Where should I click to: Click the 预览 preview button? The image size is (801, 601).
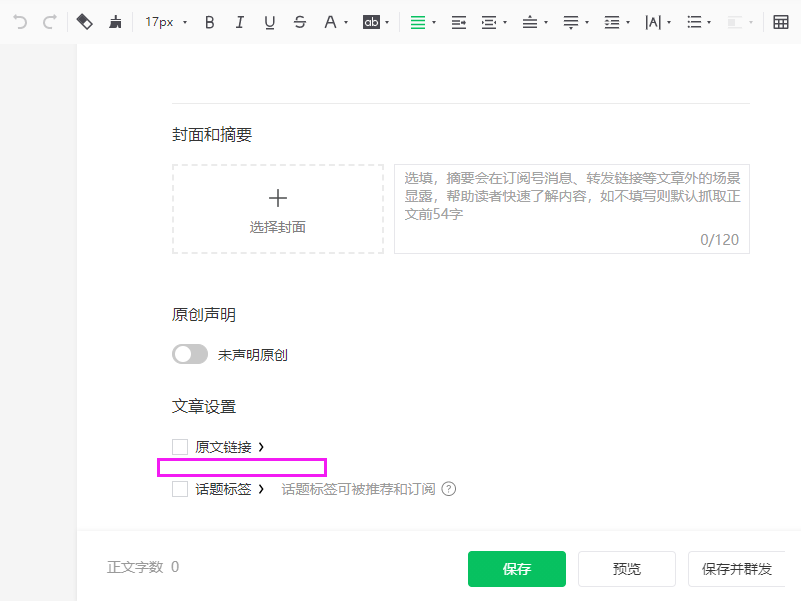(x=627, y=569)
